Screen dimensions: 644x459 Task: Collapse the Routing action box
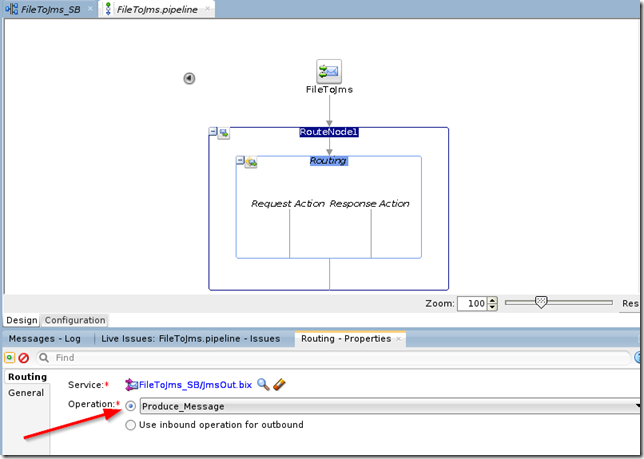point(240,161)
